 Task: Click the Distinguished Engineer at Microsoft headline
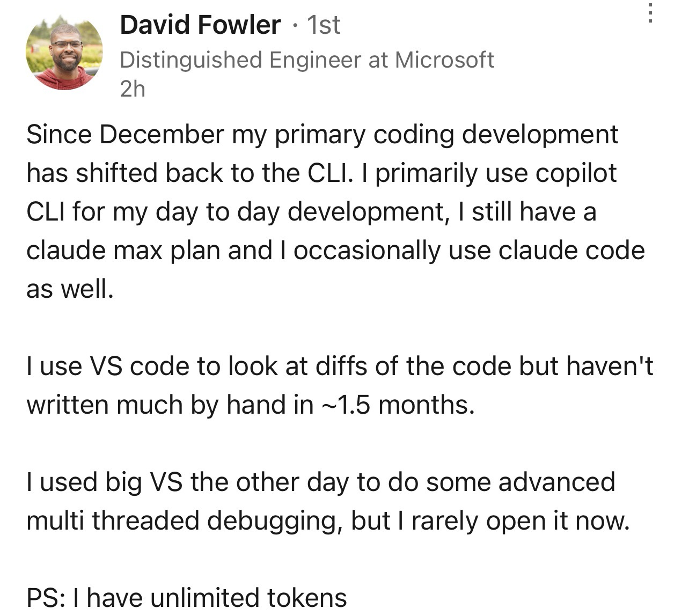click(306, 60)
